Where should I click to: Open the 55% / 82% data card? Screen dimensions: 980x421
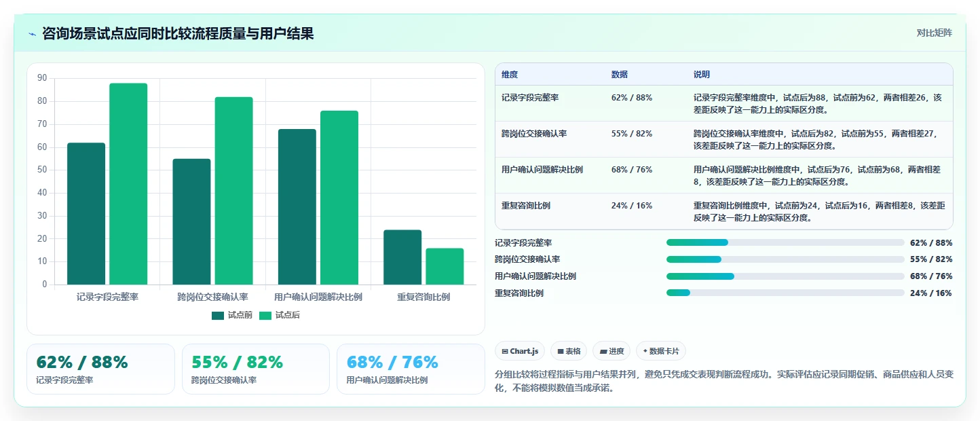256,369
